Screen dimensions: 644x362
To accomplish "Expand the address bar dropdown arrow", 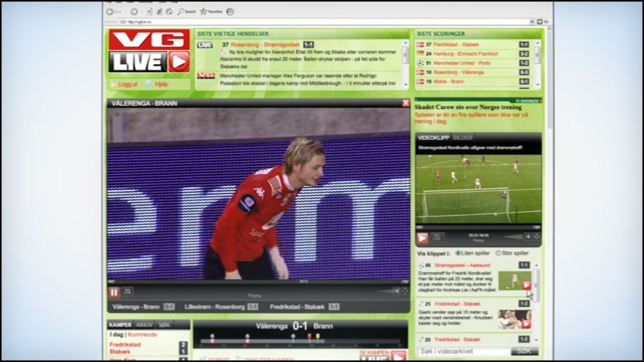I will pos(532,22).
